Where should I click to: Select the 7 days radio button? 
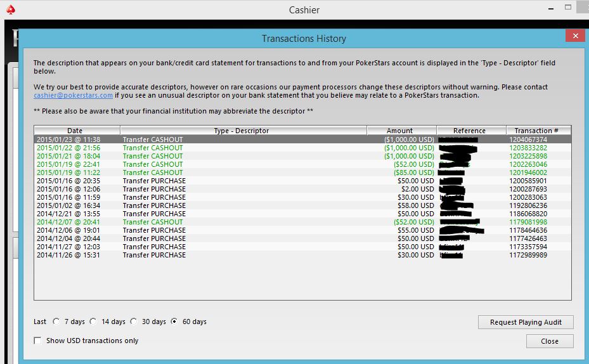(56, 322)
